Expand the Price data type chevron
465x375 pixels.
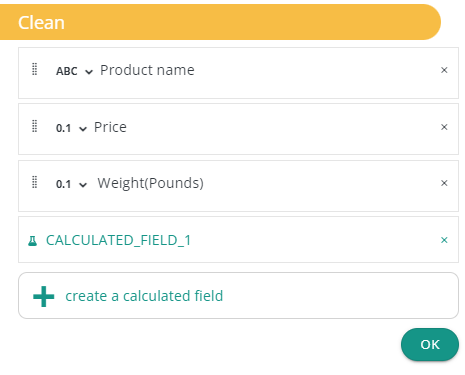click(83, 129)
